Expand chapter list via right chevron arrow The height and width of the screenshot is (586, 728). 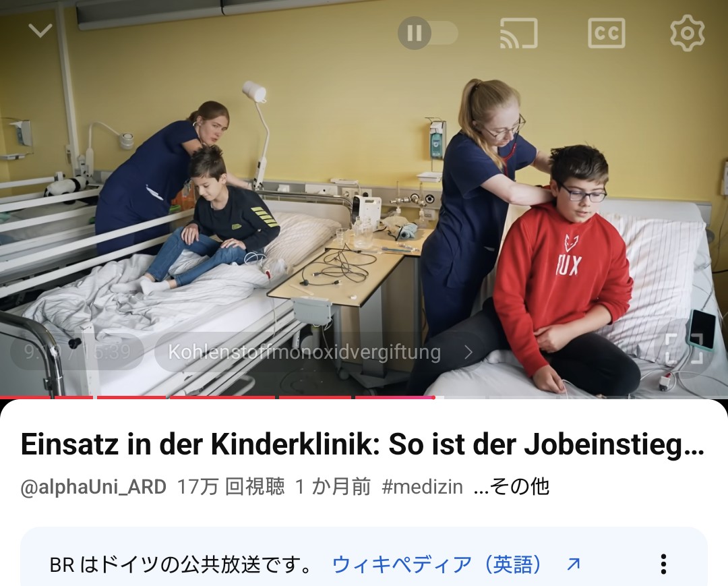pyautogui.click(x=468, y=353)
